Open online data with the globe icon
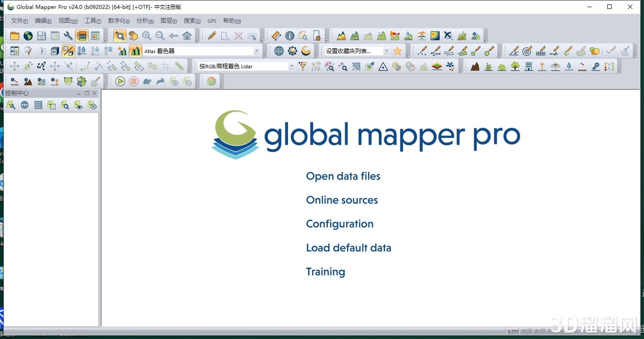Image resolution: width=644 pixels, height=339 pixels. click(x=27, y=36)
